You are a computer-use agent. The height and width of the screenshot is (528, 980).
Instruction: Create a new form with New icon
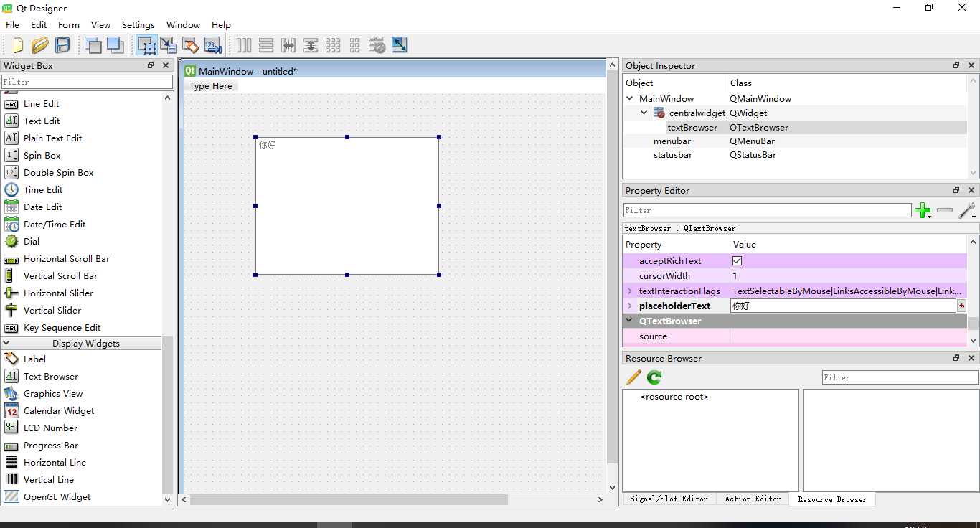(x=18, y=45)
